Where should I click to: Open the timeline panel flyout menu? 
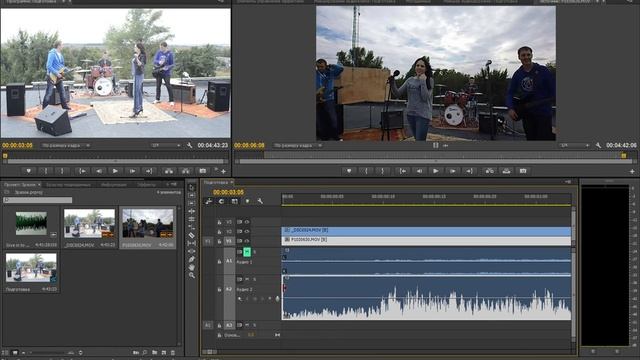568,182
